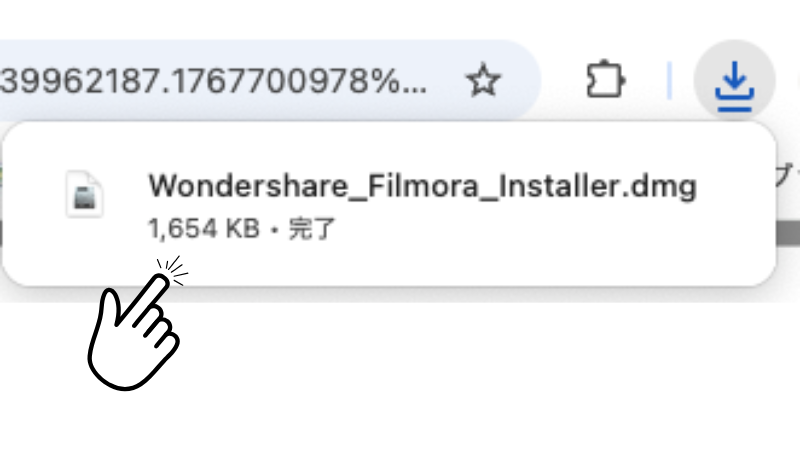Click the sparkle lines above the fingertip
This screenshot has width=800, height=450.
173,270
